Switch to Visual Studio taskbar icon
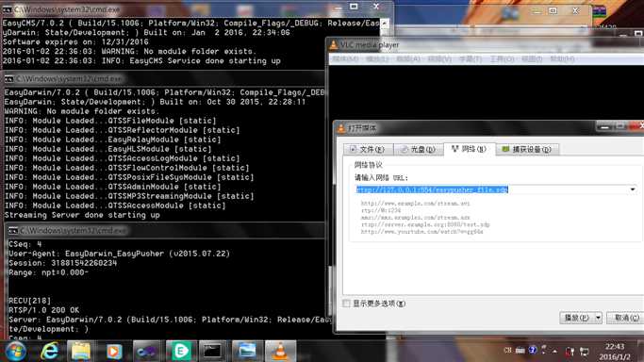644x362 pixels. pos(147,352)
